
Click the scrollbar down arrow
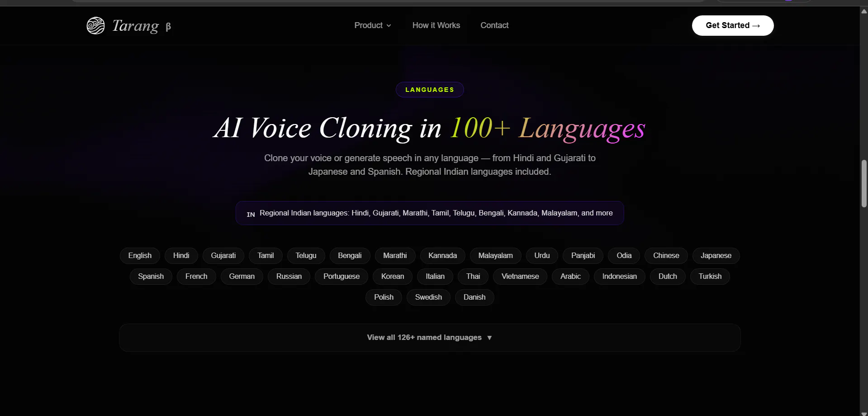[x=864, y=413]
